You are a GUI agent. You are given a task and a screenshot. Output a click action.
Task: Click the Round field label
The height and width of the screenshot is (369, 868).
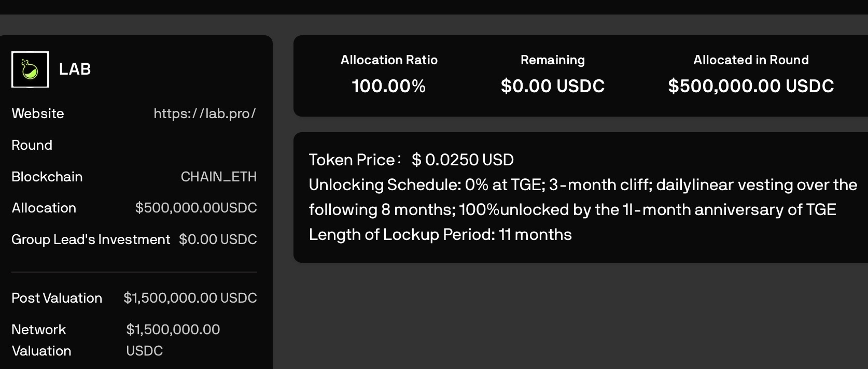tap(32, 145)
